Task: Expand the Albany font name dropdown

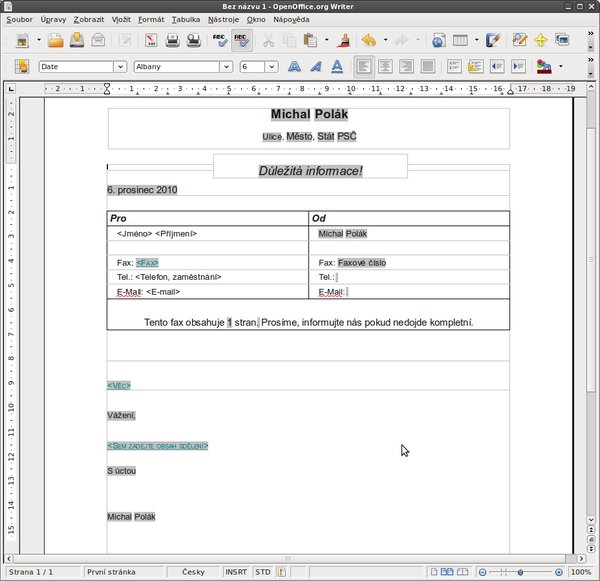Action: (x=226, y=67)
